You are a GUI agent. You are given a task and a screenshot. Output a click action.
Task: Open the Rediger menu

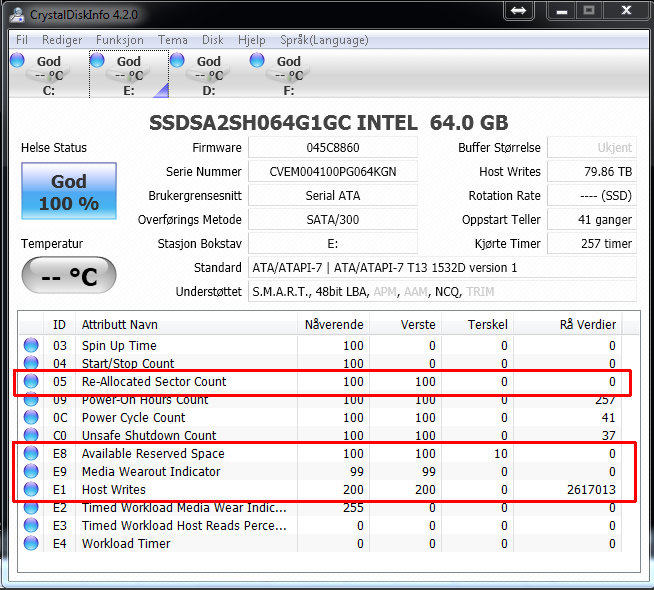pos(62,40)
